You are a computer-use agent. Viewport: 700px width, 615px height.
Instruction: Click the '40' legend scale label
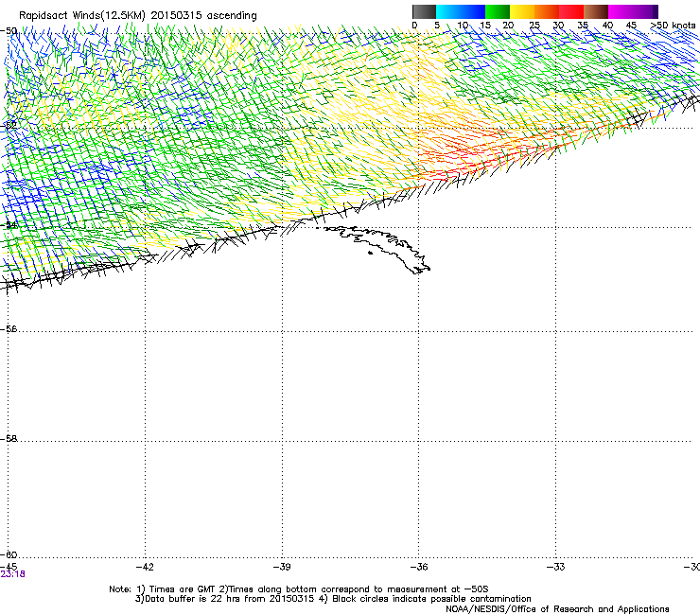click(607, 26)
